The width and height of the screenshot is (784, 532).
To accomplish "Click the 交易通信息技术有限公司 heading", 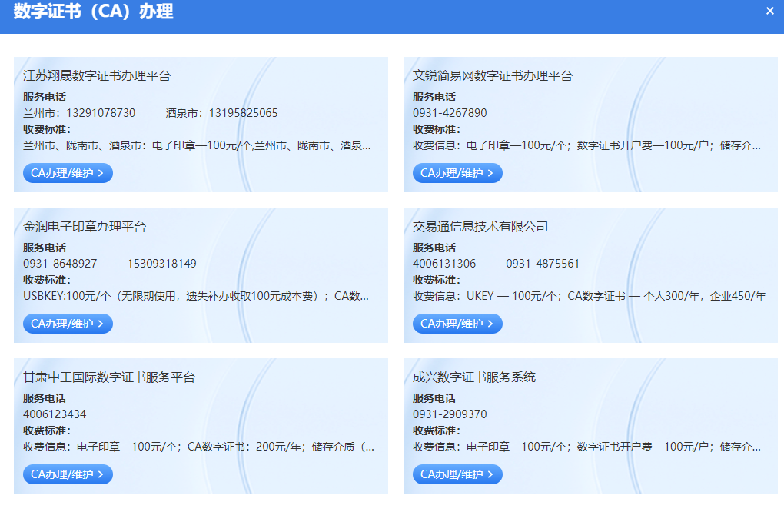I will click(x=480, y=227).
